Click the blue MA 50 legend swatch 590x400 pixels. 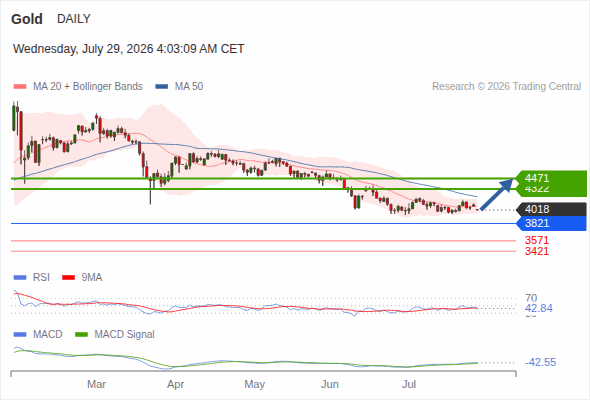click(161, 87)
